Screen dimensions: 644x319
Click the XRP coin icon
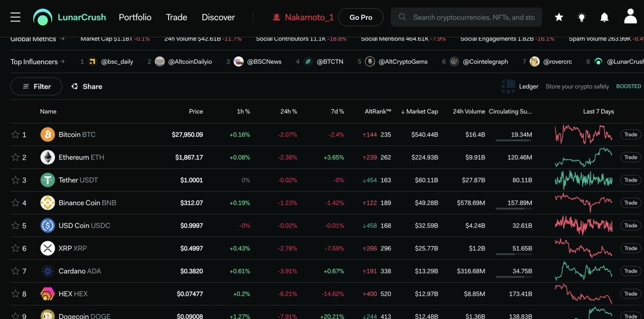[48, 248]
